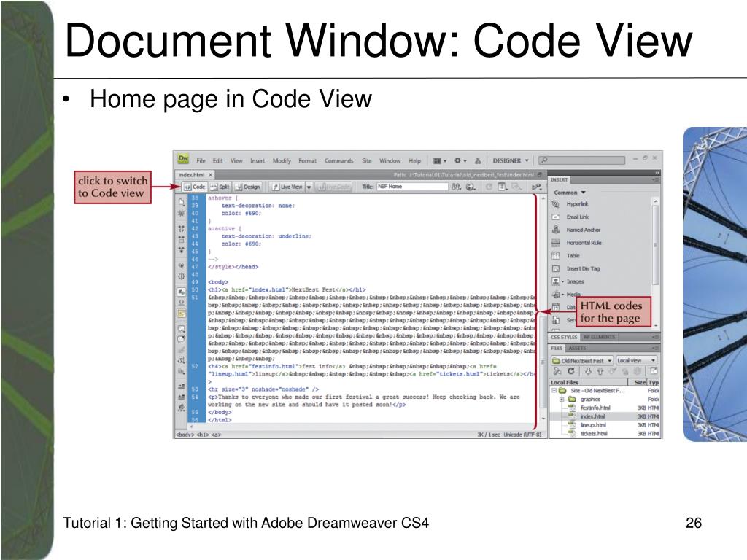This screenshot has height=560, width=747.
Task: Click the Title field containing NBF Home
Action: [413, 187]
